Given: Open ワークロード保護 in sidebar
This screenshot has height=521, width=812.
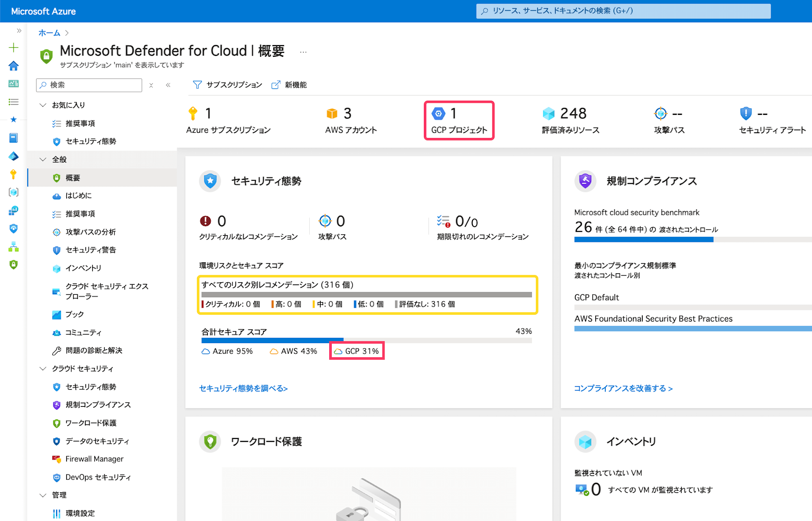Looking at the screenshot, I should click(91, 423).
